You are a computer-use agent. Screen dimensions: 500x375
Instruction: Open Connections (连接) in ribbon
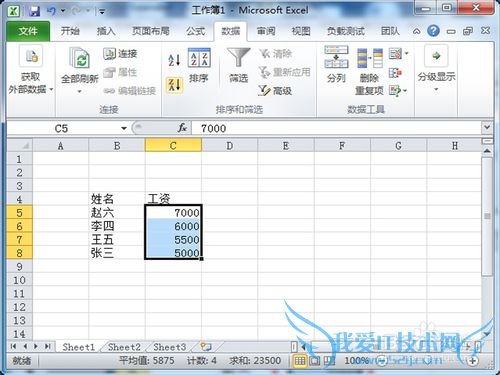tap(120, 53)
